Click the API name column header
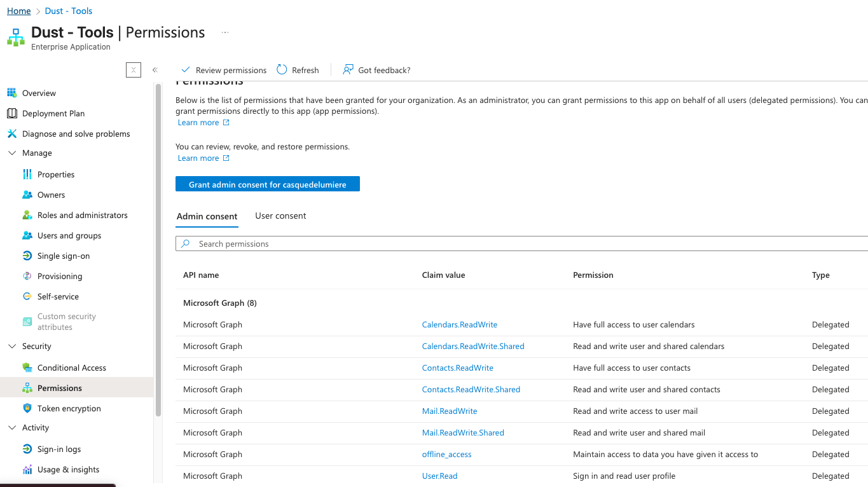 (201, 275)
